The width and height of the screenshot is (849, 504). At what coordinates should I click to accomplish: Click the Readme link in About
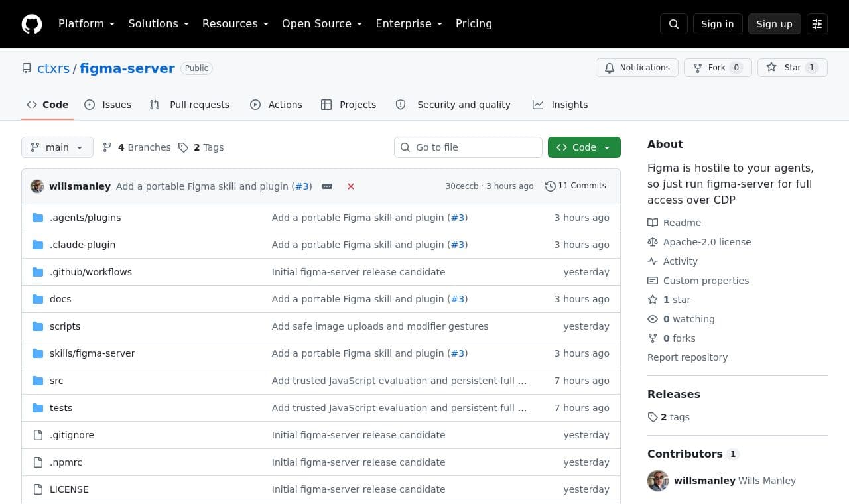click(x=674, y=223)
